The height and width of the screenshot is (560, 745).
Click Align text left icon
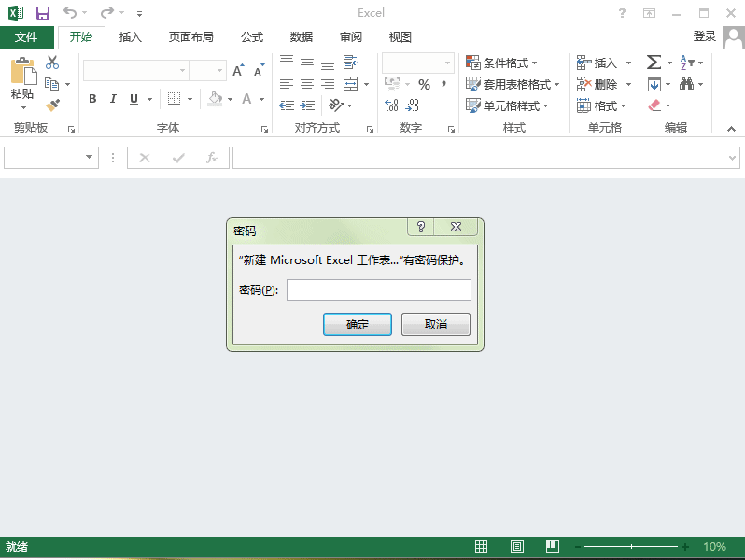pos(287,85)
